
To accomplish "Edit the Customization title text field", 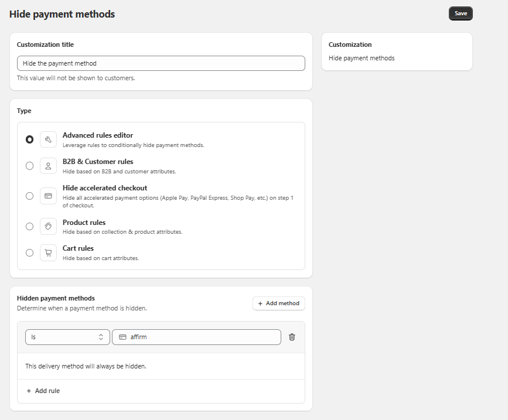I will (161, 63).
